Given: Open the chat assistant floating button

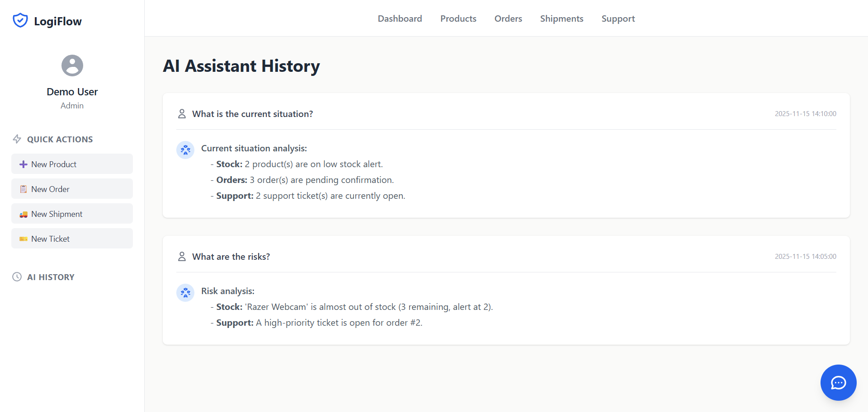Looking at the screenshot, I should click(x=839, y=383).
